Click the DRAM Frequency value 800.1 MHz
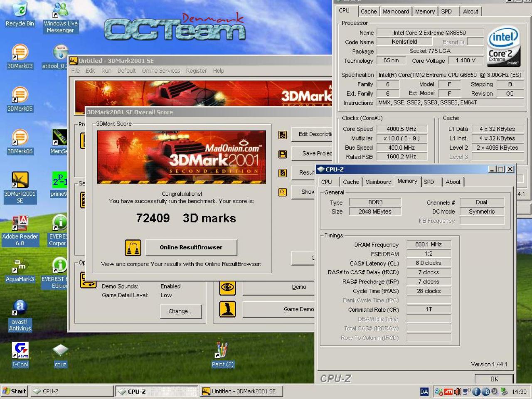This screenshot has height=399, width=532. click(x=429, y=244)
